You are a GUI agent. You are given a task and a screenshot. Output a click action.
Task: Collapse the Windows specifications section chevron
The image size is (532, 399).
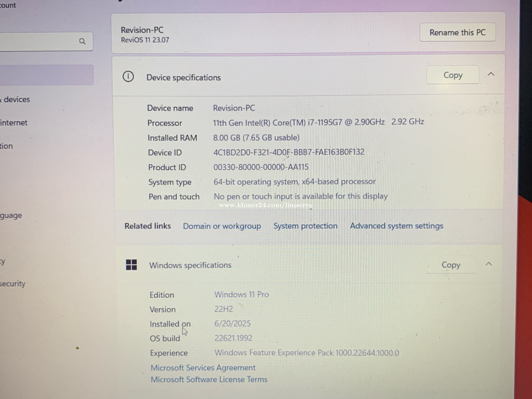pyautogui.click(x=489, y=264)
